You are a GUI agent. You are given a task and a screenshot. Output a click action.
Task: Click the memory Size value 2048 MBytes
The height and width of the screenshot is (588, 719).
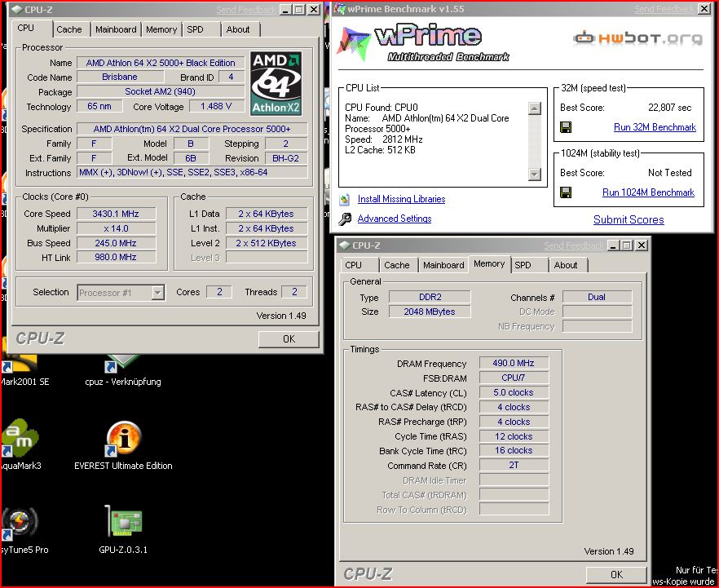coord(430,312)
